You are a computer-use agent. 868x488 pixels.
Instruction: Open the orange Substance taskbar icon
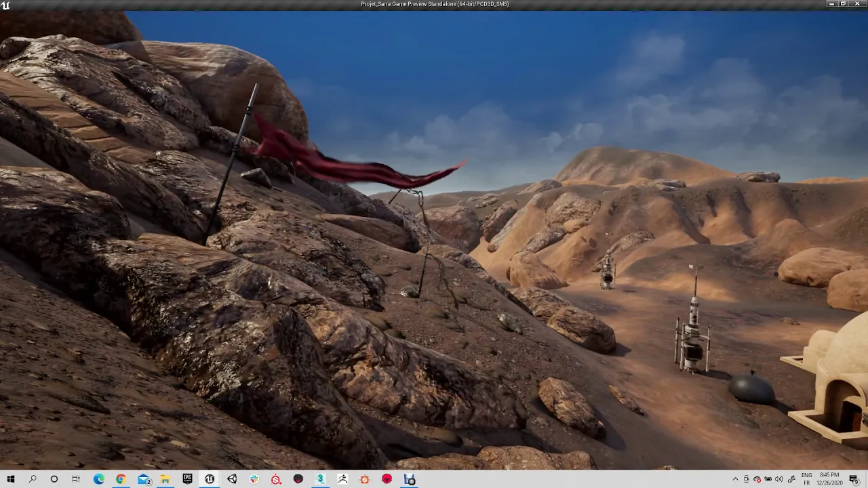click(365, 479)
